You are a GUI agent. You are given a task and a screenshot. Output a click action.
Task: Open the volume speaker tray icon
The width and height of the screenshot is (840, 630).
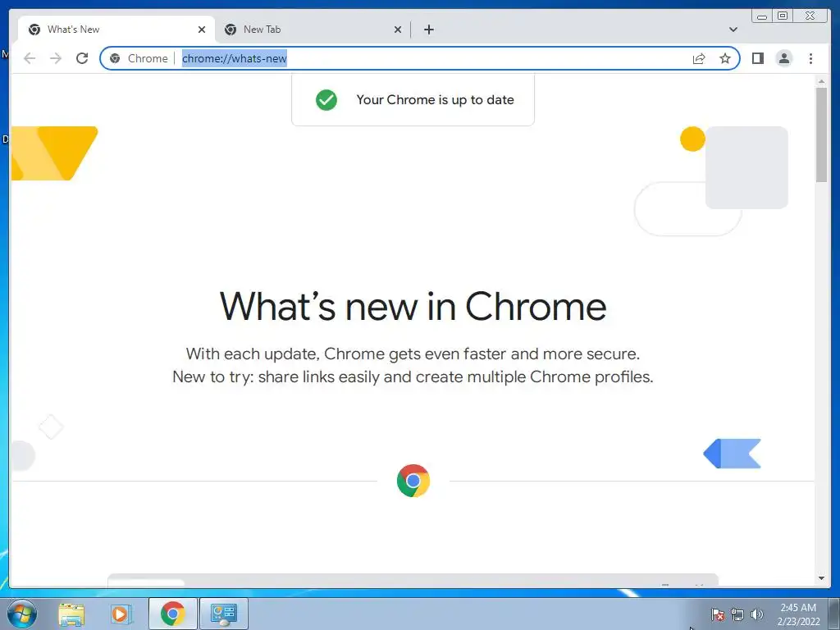[x=756, y=614]
